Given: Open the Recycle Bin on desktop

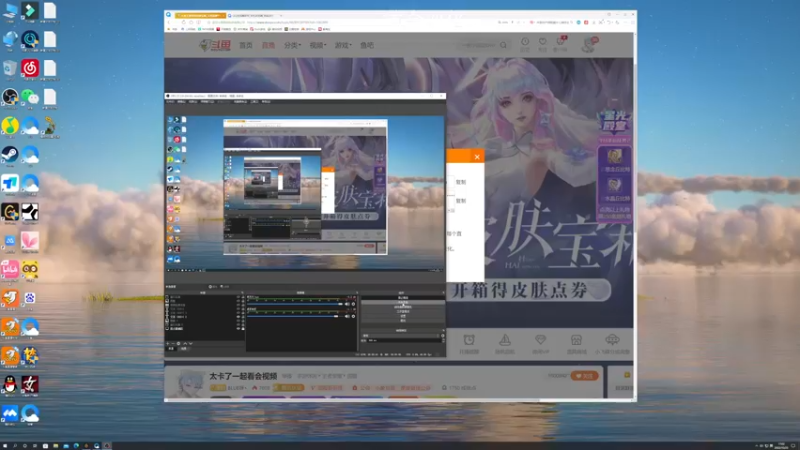Looking at the screenshot, I should pos(10,68).
